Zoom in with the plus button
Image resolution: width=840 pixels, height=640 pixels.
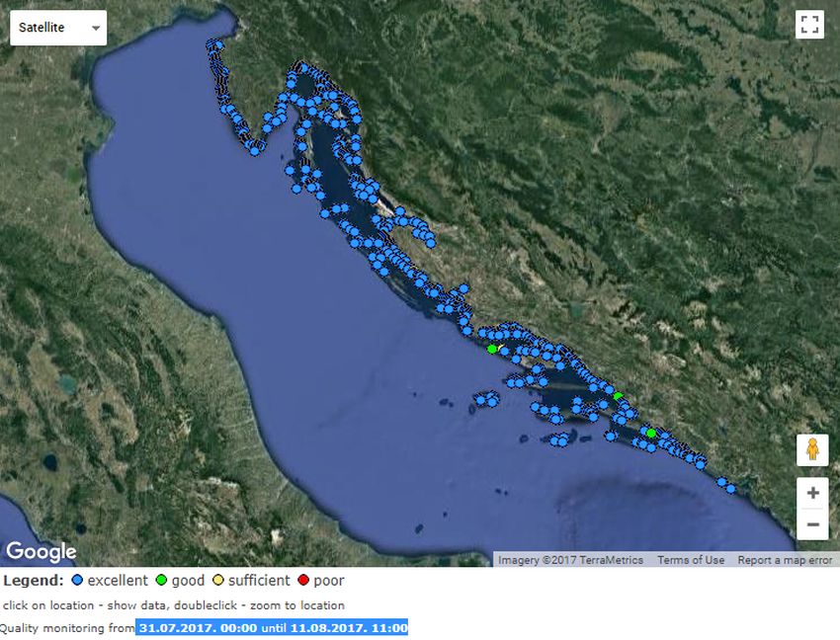pos(812,493)
